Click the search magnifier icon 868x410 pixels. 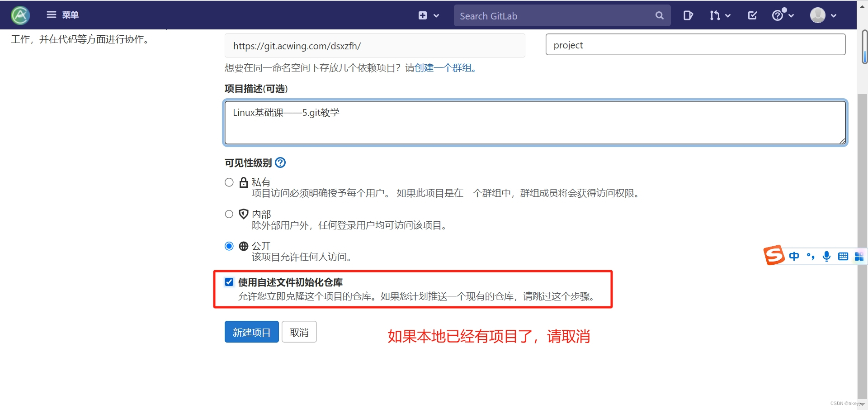659,15
